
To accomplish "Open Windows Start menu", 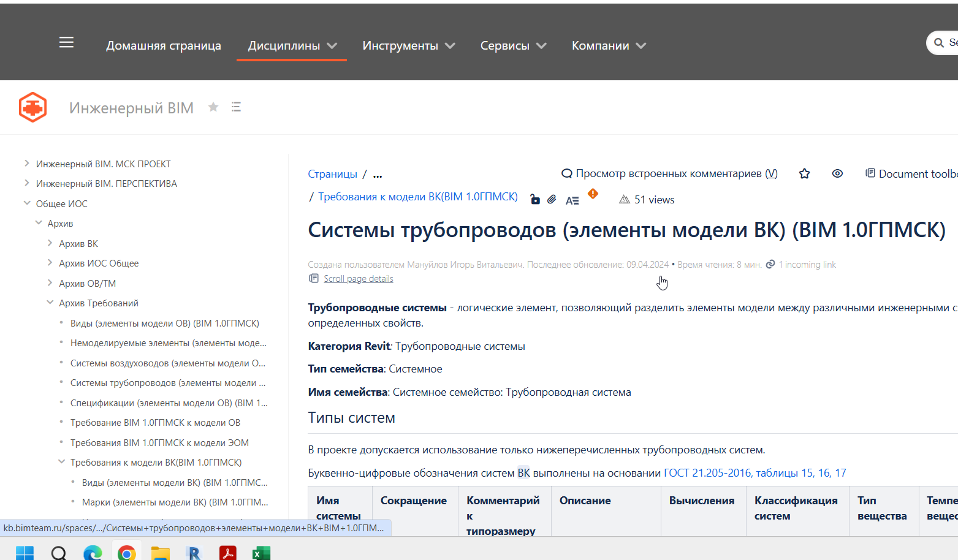I will click(25, 553).
